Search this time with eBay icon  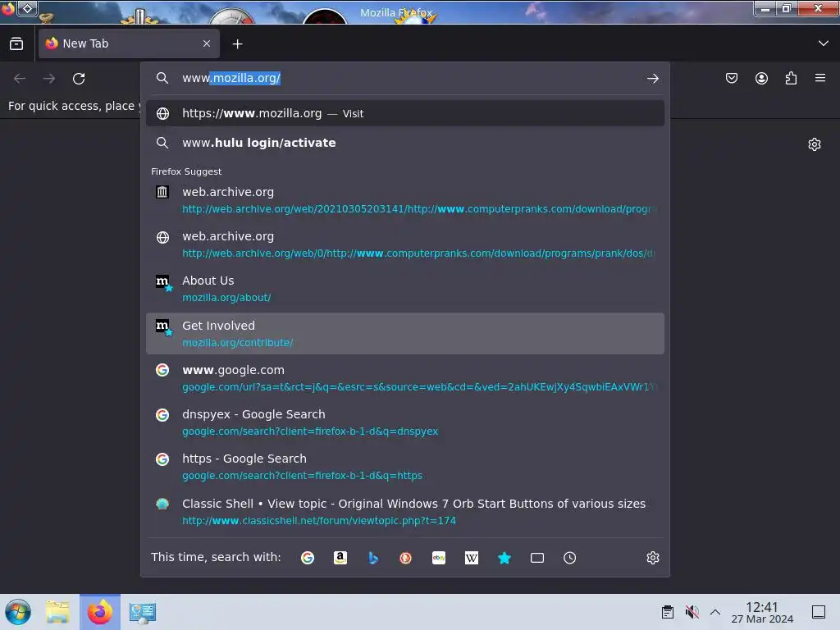pyautogui.click(x=439, y=558)
